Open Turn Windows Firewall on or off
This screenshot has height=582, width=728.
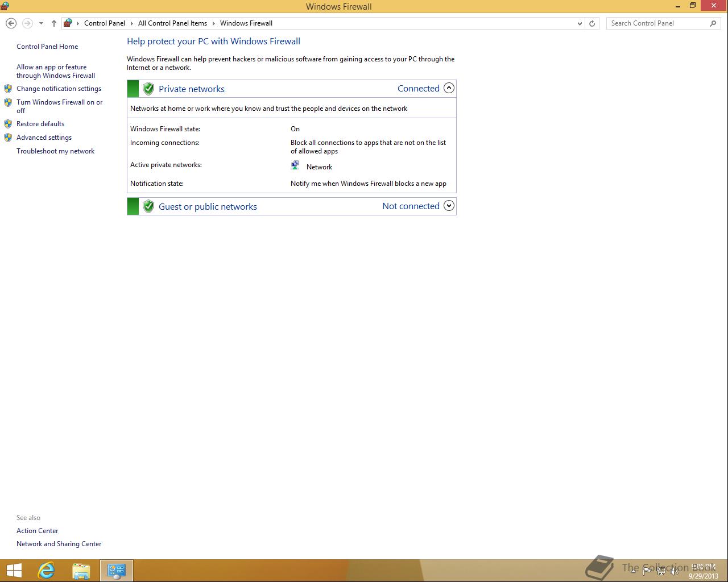60,106
